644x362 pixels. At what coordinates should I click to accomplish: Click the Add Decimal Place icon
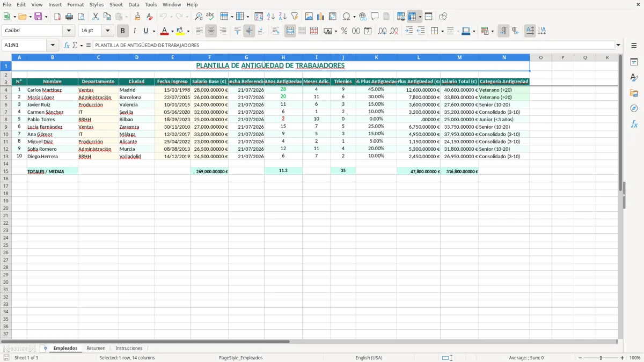click(x=382, y=31)
